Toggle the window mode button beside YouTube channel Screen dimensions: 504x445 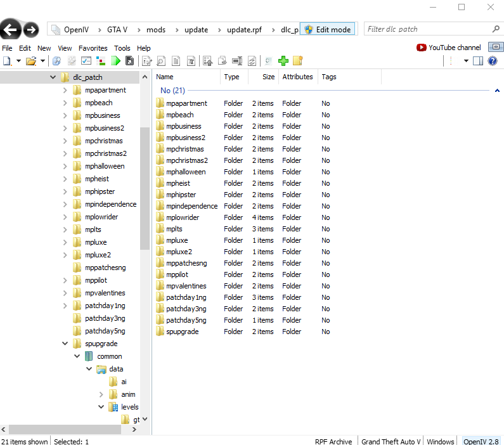click(496, 47)
